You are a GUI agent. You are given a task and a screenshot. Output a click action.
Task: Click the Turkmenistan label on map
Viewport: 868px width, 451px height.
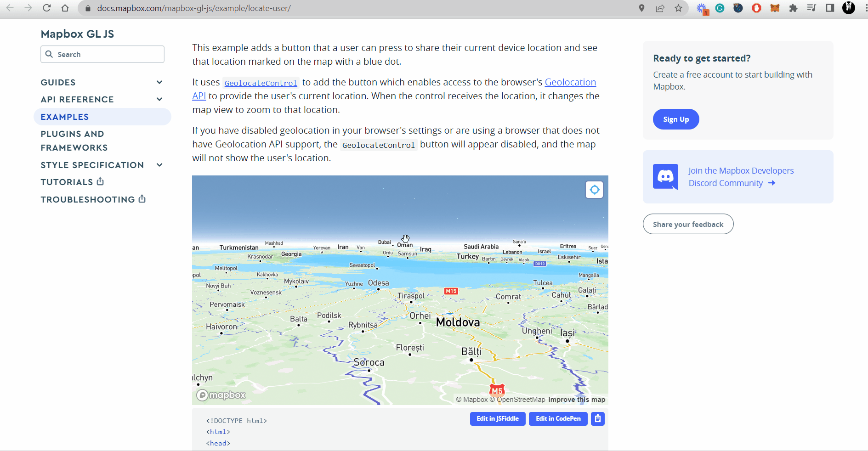click(x=239, y=248)
